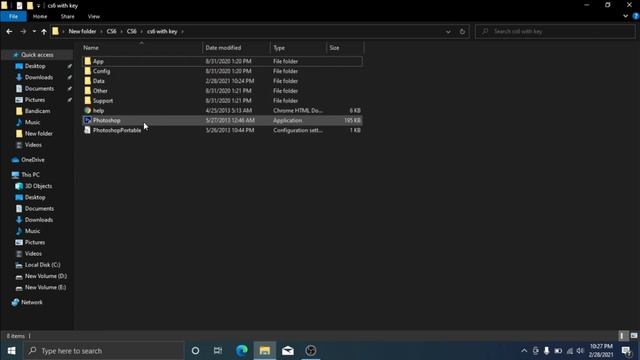Select the Other folder

pyautogui.click(x=222, y=91)
